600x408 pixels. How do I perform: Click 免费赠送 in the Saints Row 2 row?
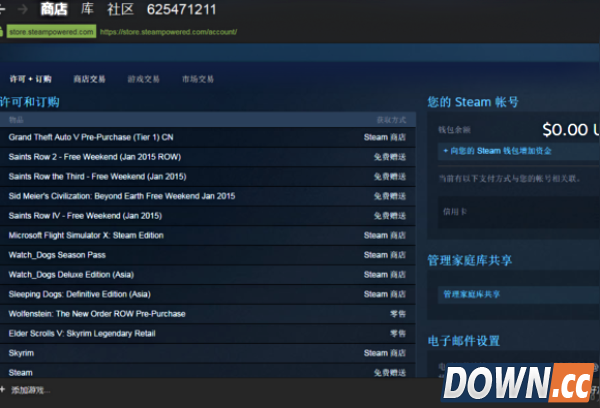point(390,157)
